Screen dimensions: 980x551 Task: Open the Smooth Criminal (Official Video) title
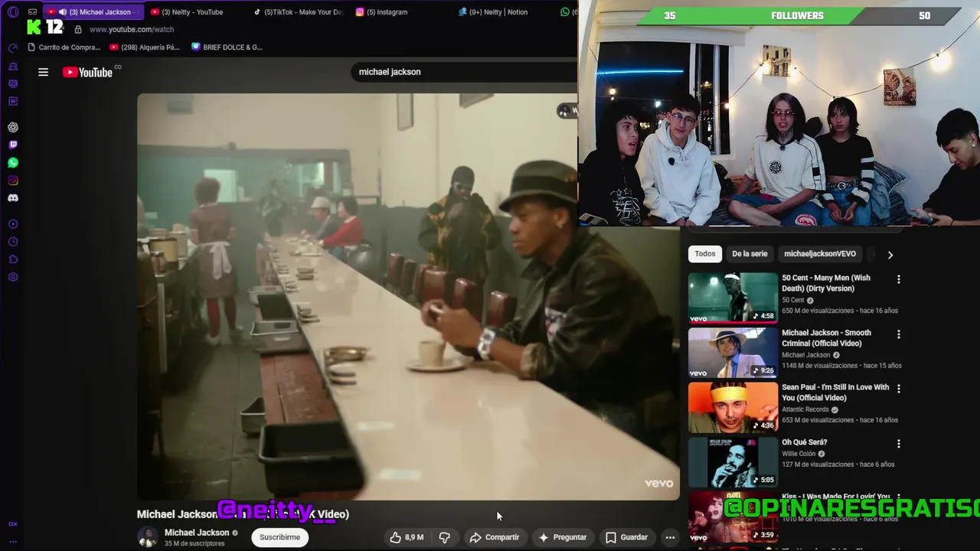coord(826,338)
